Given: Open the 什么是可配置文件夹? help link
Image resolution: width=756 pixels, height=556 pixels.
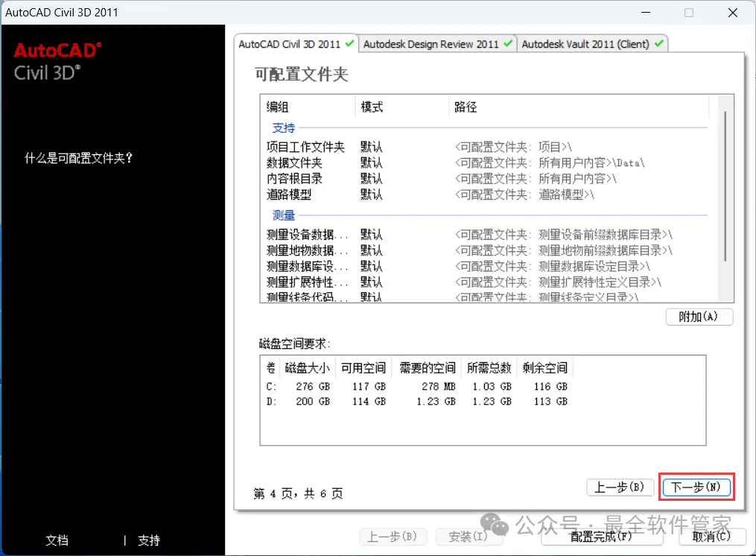Looking at the screenshot, I should 79,158.
